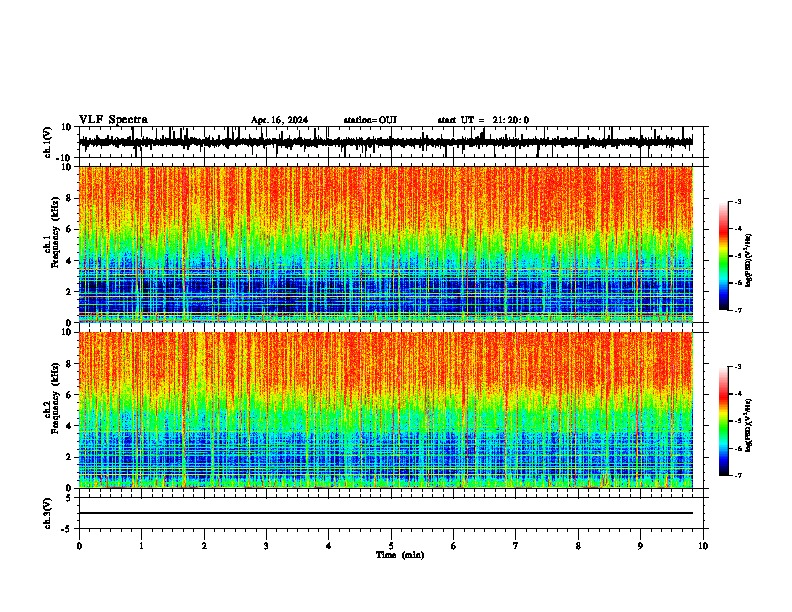Click the time axis tick label "3"

266,546
